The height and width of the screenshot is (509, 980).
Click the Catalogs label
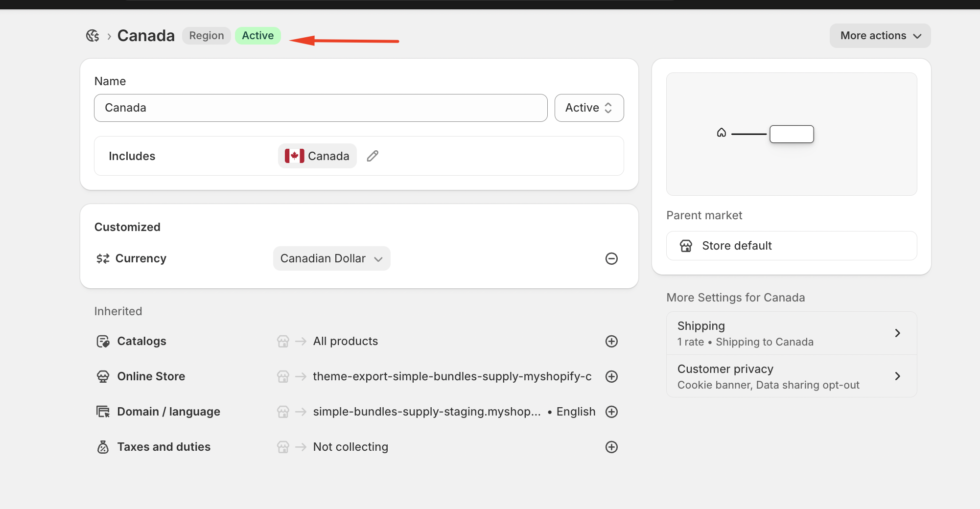pyautogui.click(x=142, y=341)
